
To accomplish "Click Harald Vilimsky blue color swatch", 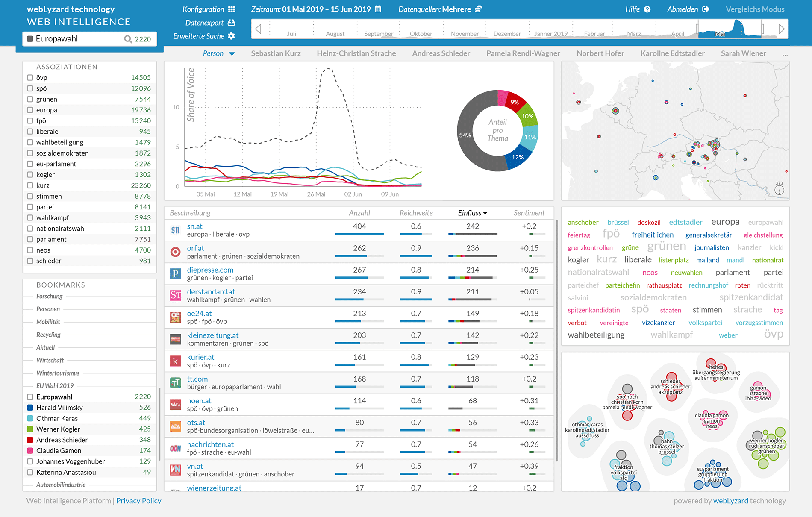I will [x=30, y=408].
